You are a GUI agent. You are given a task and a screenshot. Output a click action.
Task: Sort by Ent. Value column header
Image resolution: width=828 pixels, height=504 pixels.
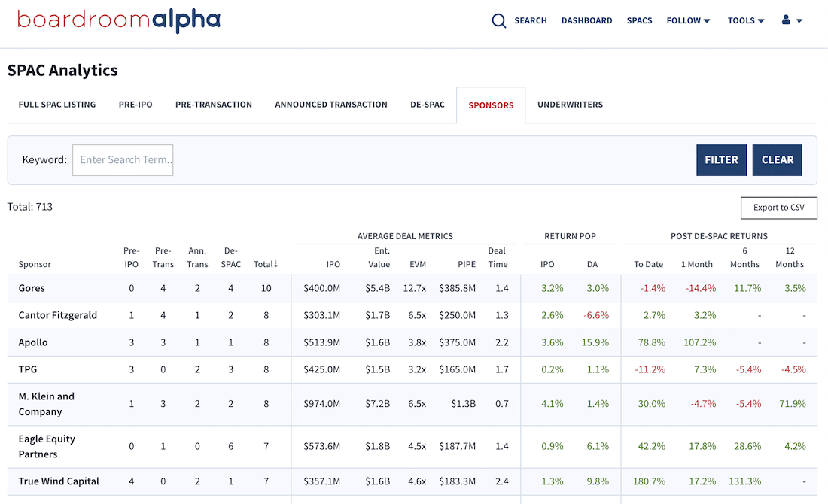pyautogui.click(x=379, y=257)
